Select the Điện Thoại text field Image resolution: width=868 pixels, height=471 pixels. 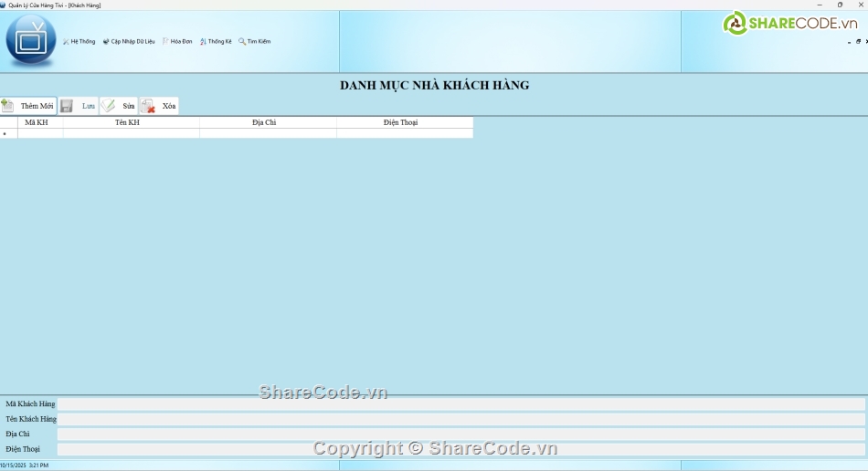point(460,449)
